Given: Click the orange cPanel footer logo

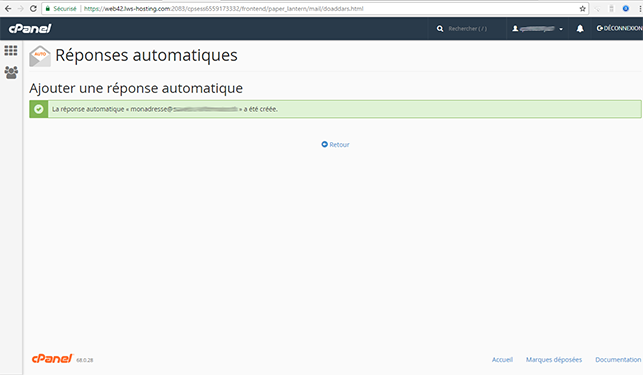Looking at the screenshot, I should 52,359.
